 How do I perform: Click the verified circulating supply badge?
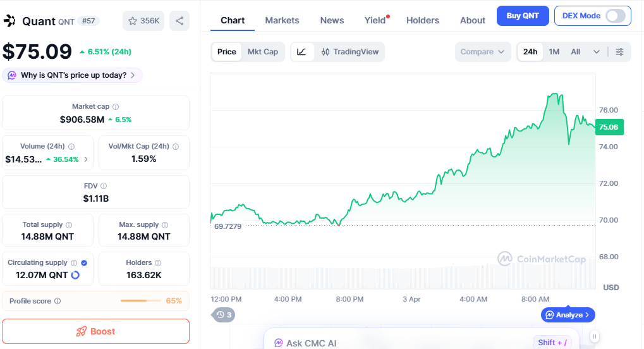84,263
